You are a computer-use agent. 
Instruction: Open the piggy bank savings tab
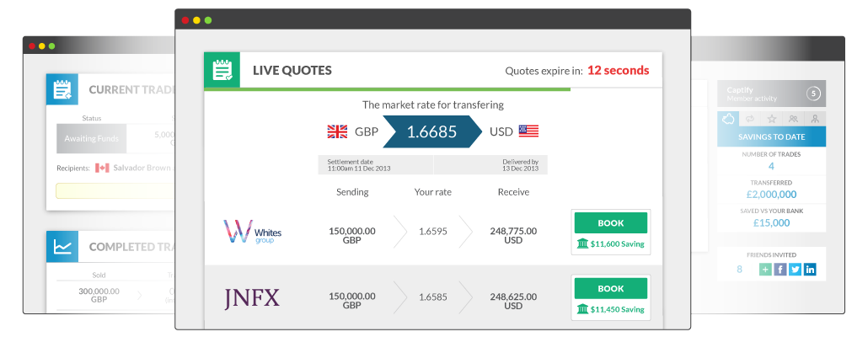(x=728, y=119)
